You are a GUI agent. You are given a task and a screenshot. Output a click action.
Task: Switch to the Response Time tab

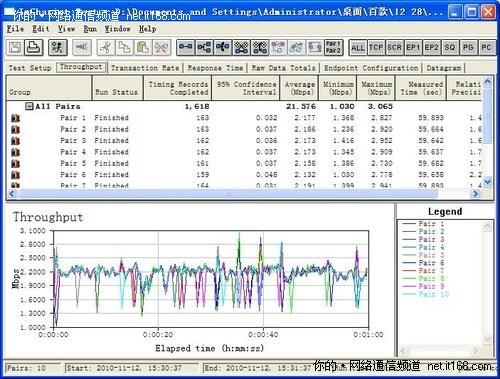[x=215, y=68]
